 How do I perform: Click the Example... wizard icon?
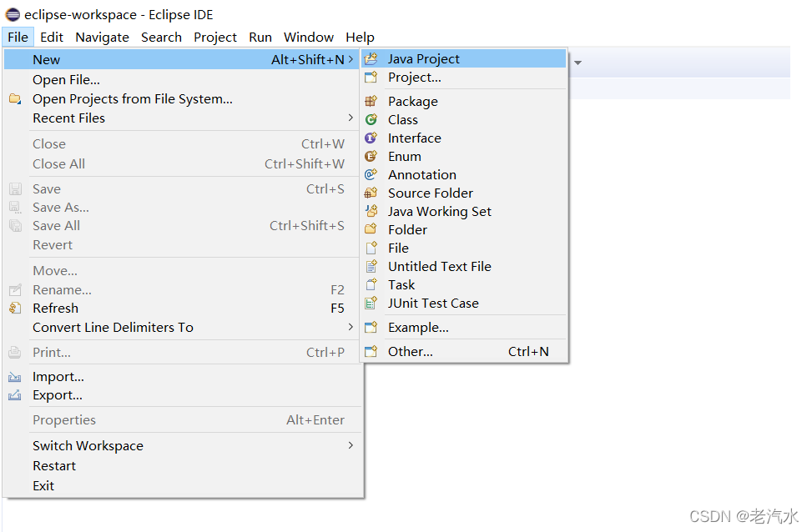(x=371, y=328)
